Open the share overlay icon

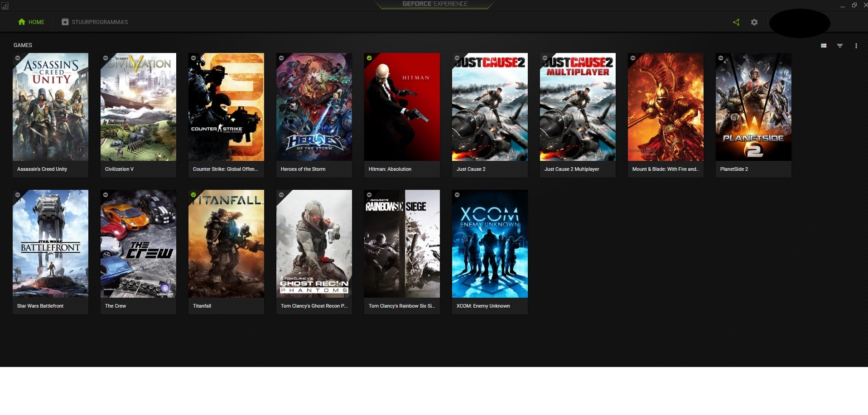coord(736,22)
